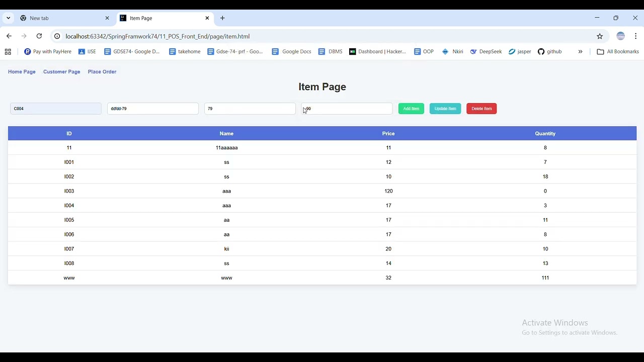Click the Delete Item button
The height and width of the screenshot is (362, 644).
point(481,109)
